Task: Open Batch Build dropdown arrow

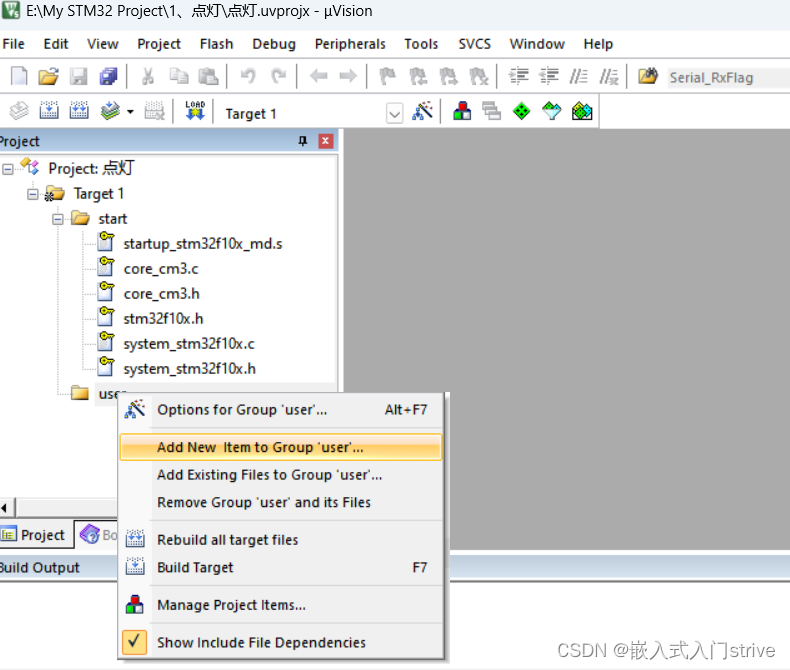Action: click(130, 112)
